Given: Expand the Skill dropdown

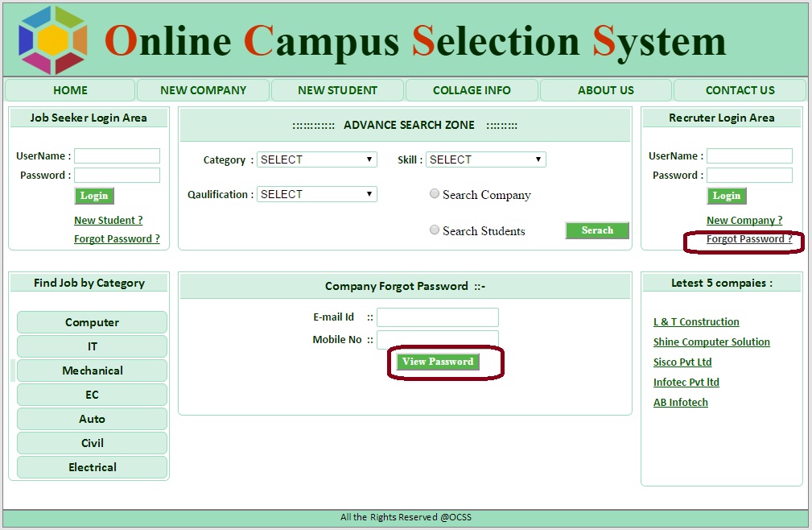Looking at the screenshot, I should point(485,159).
